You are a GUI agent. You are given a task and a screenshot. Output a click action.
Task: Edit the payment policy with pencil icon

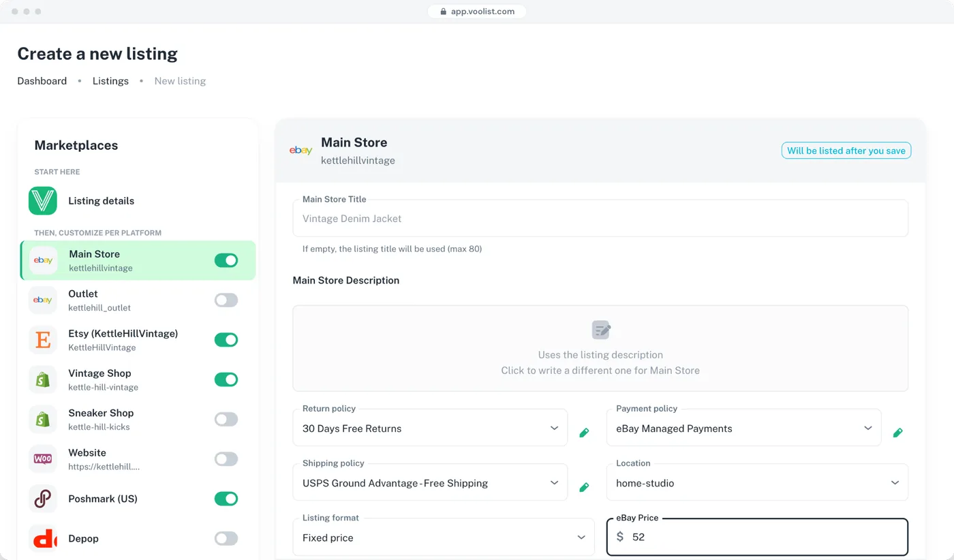point(898,433)
